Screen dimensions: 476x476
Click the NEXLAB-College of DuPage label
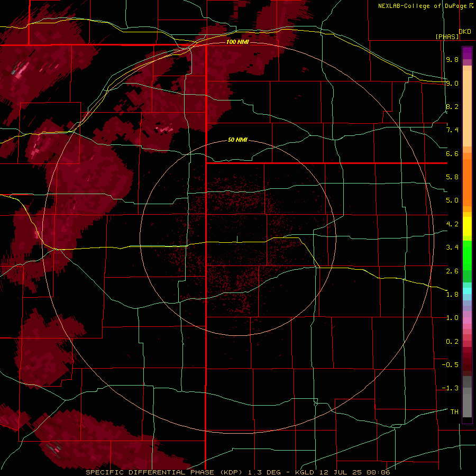tap(423, 6)
